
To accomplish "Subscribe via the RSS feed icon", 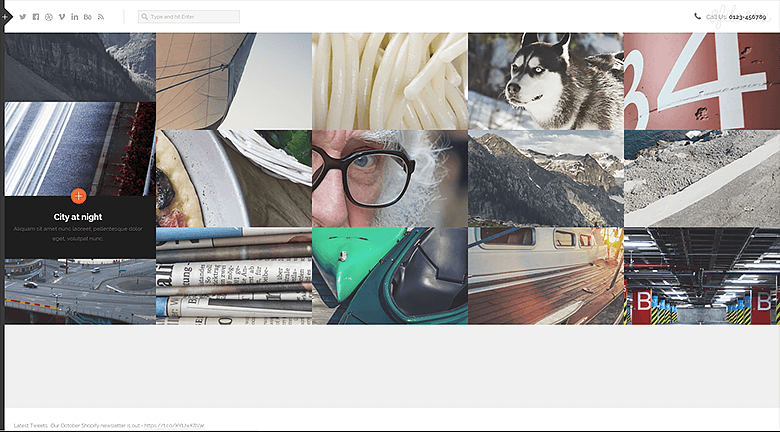I will coord(101,17).
